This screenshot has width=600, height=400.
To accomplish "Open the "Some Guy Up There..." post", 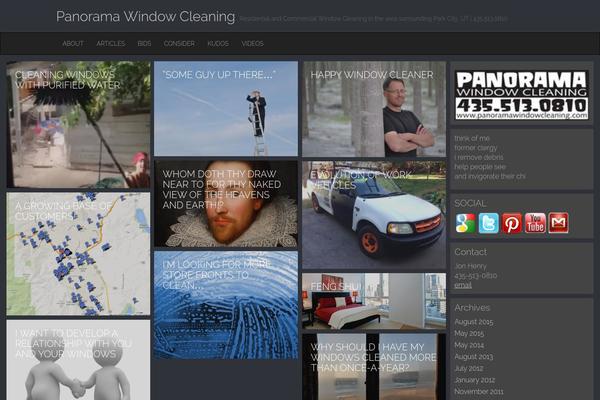I will pos(226,108).
